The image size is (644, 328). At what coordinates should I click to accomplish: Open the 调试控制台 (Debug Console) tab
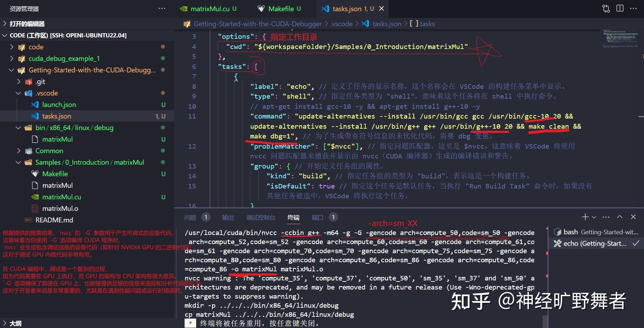click(261, 217)
